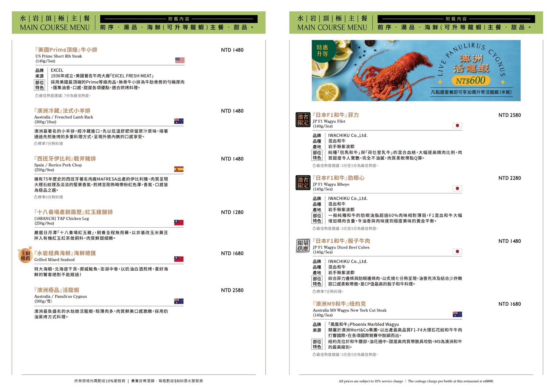Viewport: 555px width, 392px height.
Task: Click the Taiwan flag beside TAP Chicken Leg
Action: point(179,222)
